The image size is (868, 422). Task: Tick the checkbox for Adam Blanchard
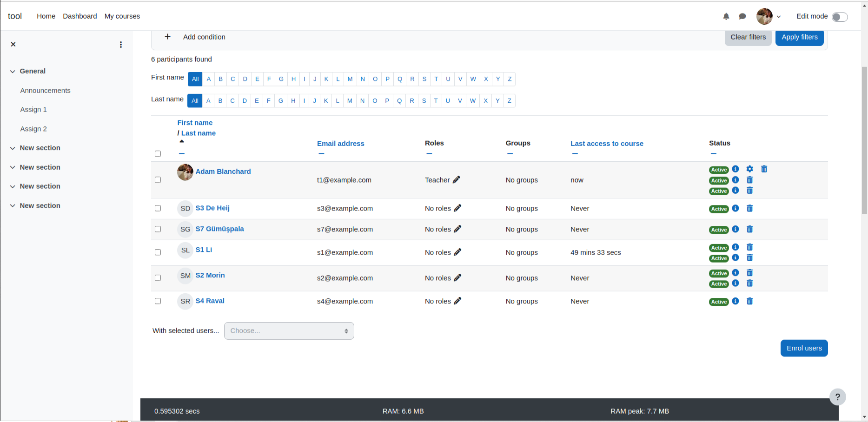[x=158, y=180]
